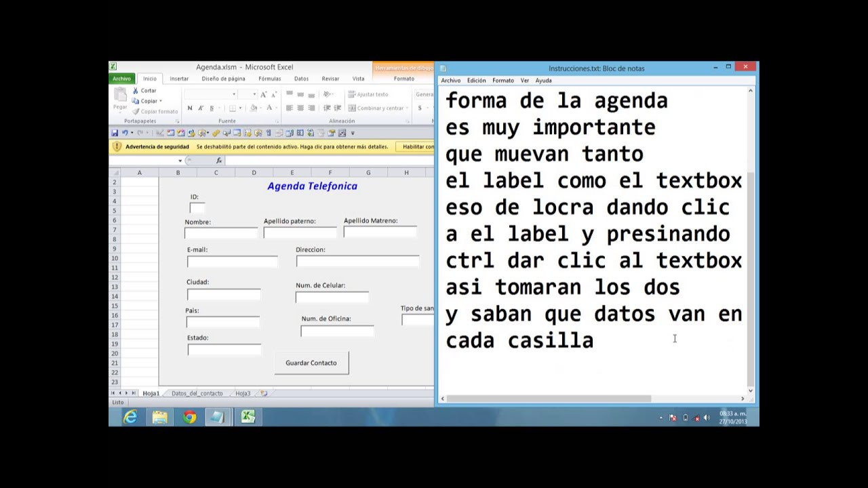This screenshot has height=488, width=868.
Task: Switch to the Diseño de página tab
Action: click(x=223, y=79)
